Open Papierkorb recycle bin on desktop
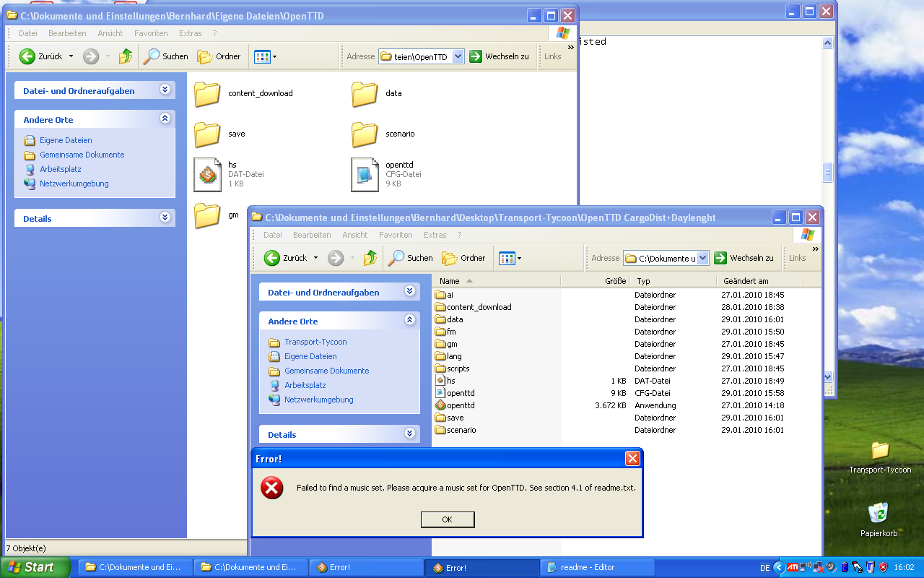The image size is (924, 578). [x=879, y=514]
